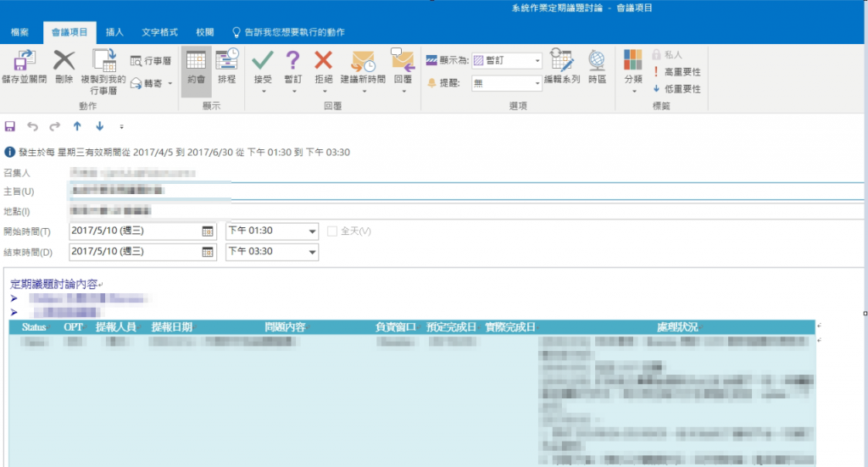Open the end time 下午 03:30 dropdown

pos(312,252)
